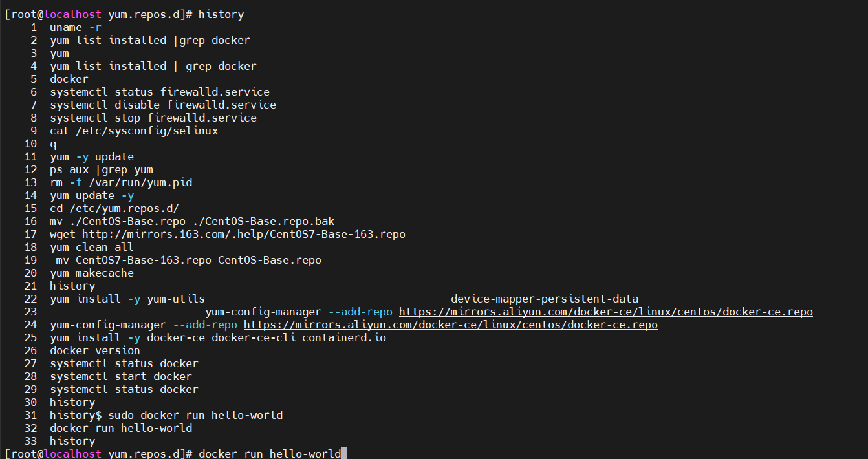
Task: Click 'systemctl stop firewalld.service' history entry
Action: click(153, 118)
